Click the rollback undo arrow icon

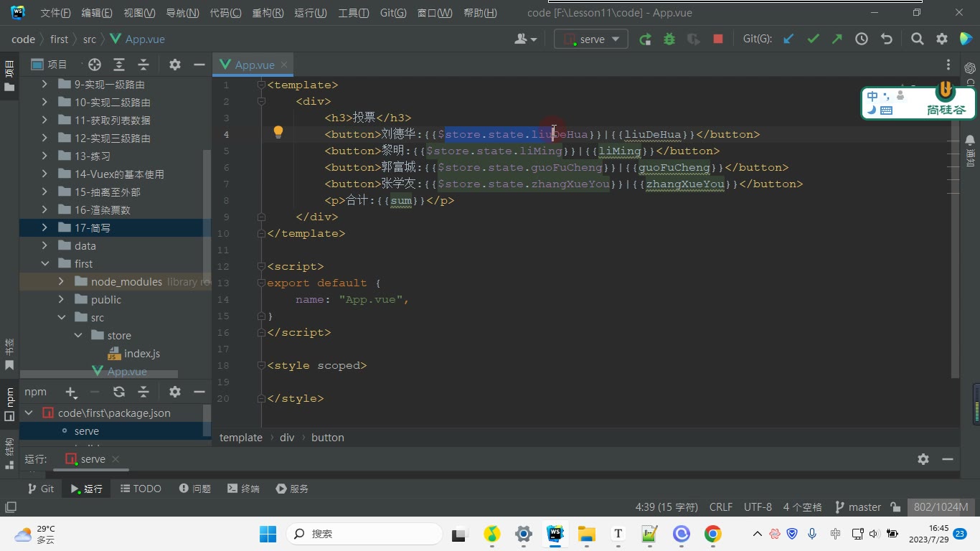[887, 39]
